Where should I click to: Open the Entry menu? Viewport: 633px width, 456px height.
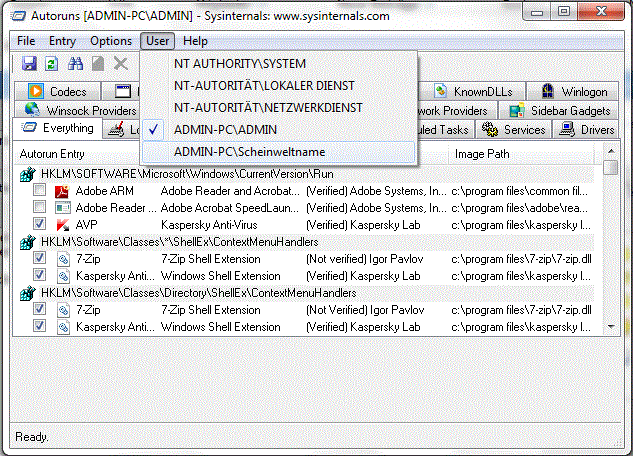click(x=62, y=41)
